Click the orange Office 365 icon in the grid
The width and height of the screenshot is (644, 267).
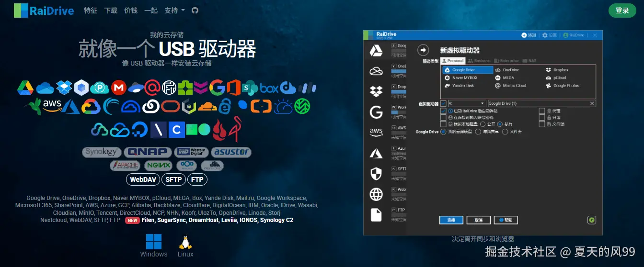pos(233,88)
